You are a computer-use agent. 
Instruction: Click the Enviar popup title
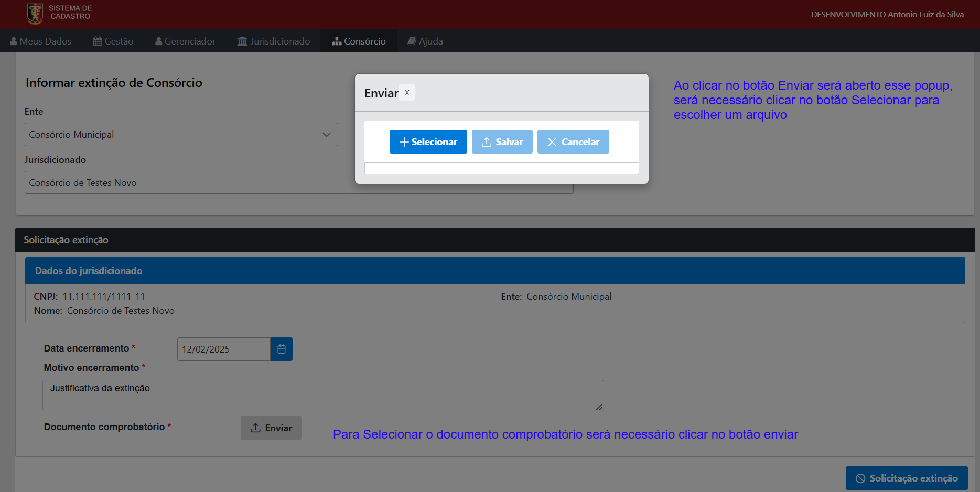pyautogui.click(x=381, y=93)
